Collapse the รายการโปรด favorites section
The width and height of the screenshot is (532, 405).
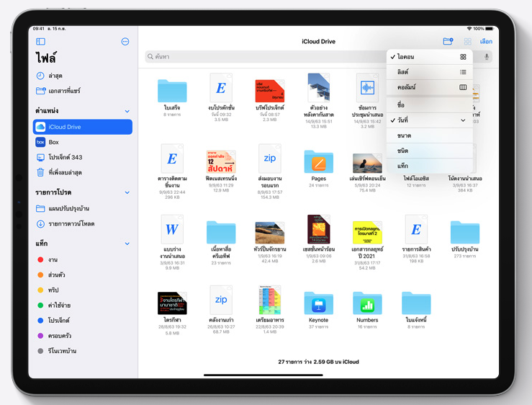click(x=127, y=193)
